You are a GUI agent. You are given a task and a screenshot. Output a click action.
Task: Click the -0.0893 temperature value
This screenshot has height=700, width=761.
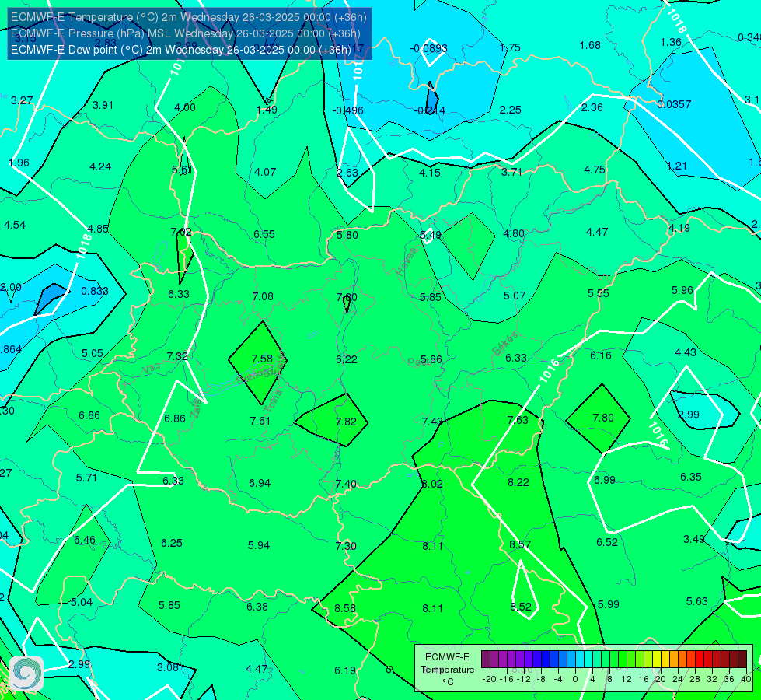(x=429, y=48)
